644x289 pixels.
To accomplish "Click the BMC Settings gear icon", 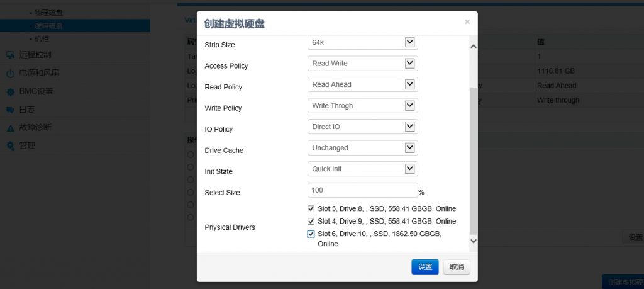I will pyautogui.click(x=10, y=91).
